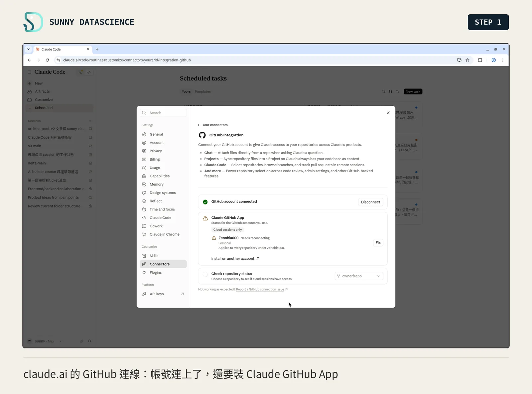Click the Capabilities icon
Screen dimensions: 532x394
[x=144, y=176]
